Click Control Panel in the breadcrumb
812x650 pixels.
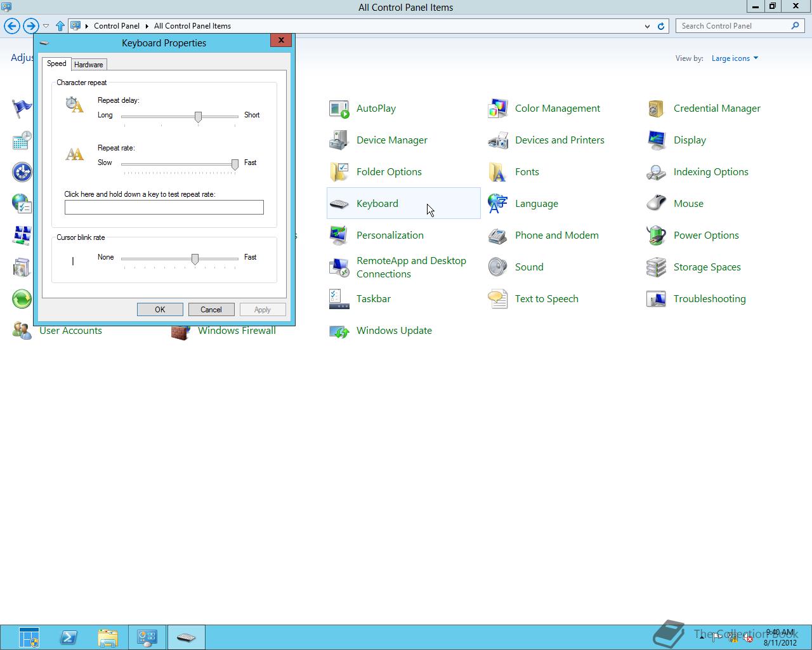[117, 26]
